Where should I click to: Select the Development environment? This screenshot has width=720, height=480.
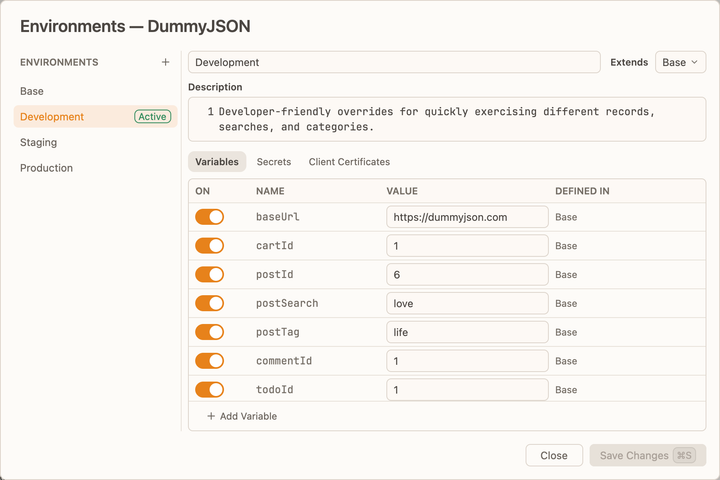tap(96, 117)
